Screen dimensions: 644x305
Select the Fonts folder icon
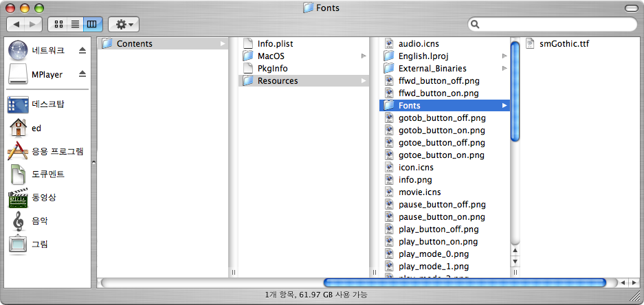click(x=389, y=106)
